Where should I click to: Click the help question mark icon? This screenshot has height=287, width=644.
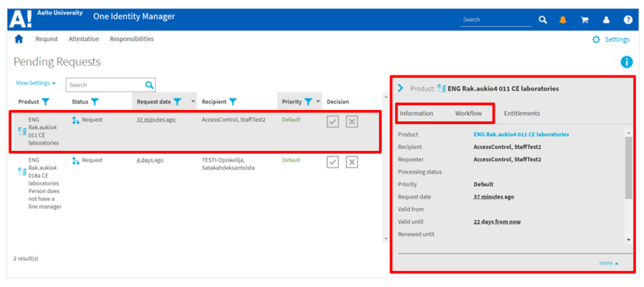click(628, 20)
